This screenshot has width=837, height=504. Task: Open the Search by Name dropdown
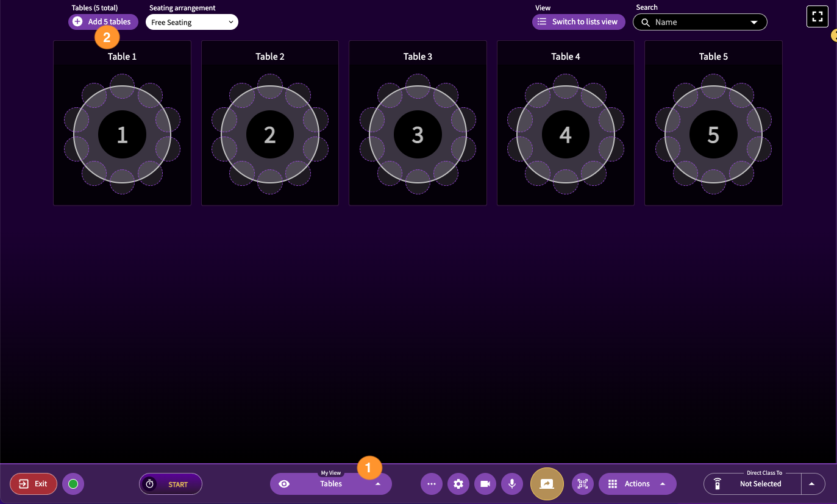coord(700,22)
